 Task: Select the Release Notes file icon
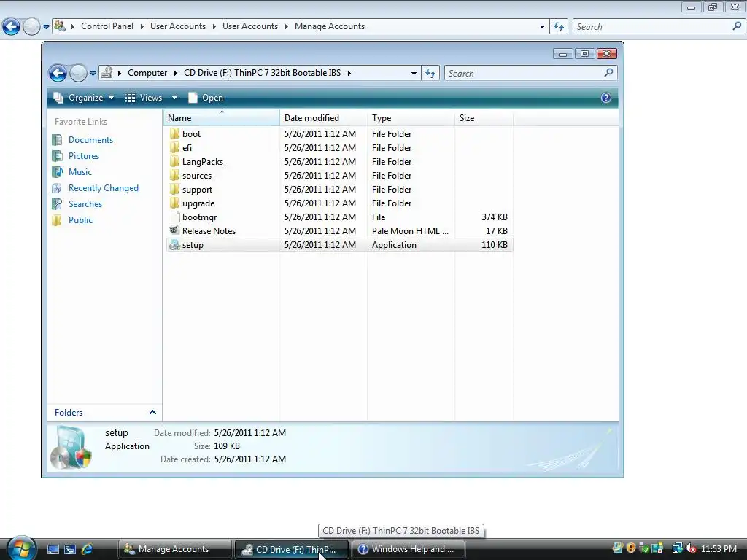174,230
